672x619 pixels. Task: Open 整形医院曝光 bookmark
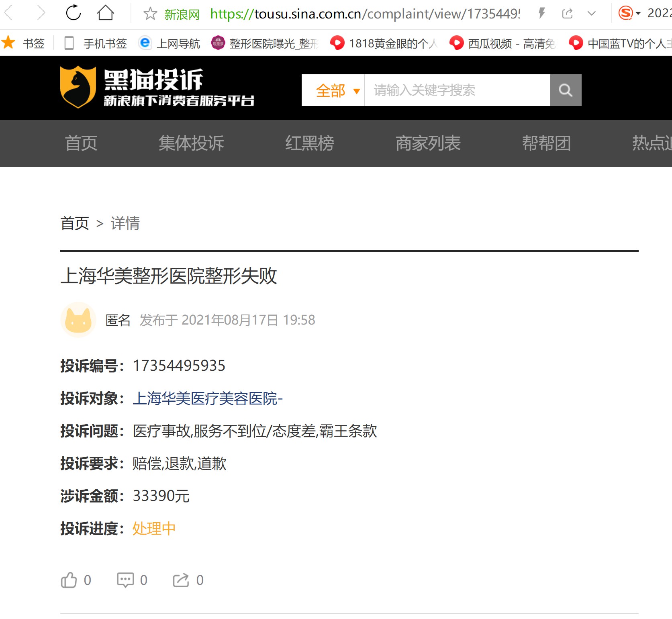point(265,43)
